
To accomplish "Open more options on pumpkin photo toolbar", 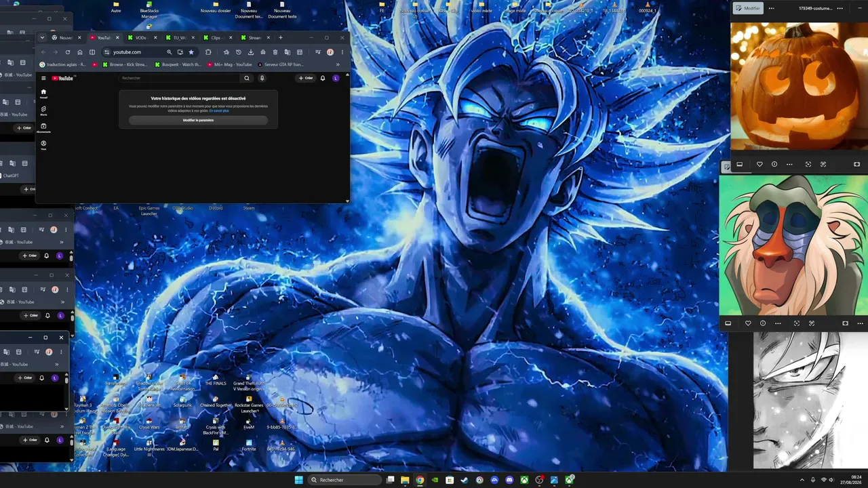I will 789,164.
